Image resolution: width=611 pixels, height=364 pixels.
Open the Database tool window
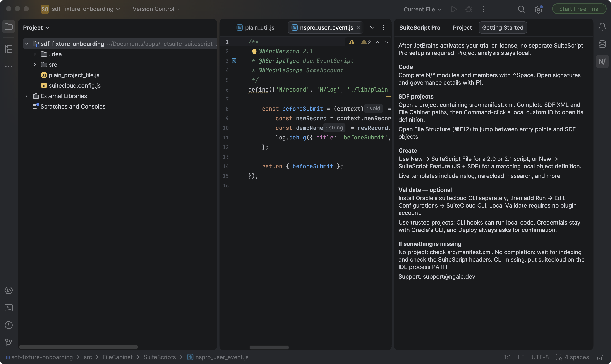[602, 44]
